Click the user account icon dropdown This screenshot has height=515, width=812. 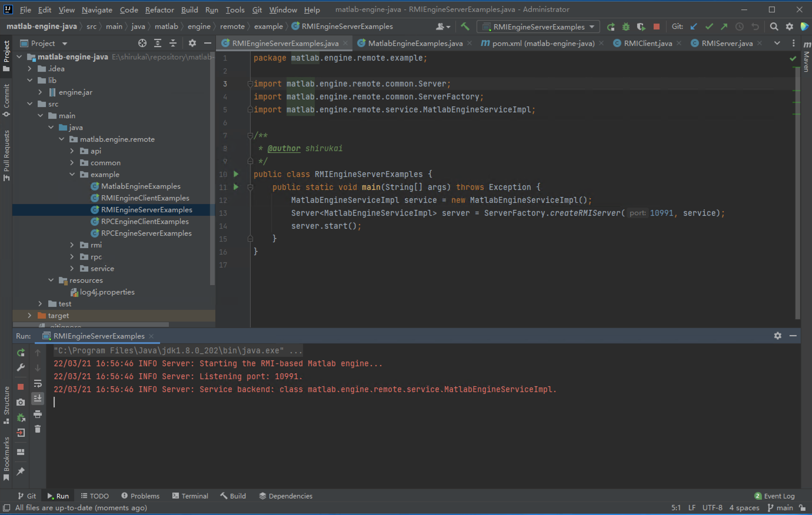[443, 26]
